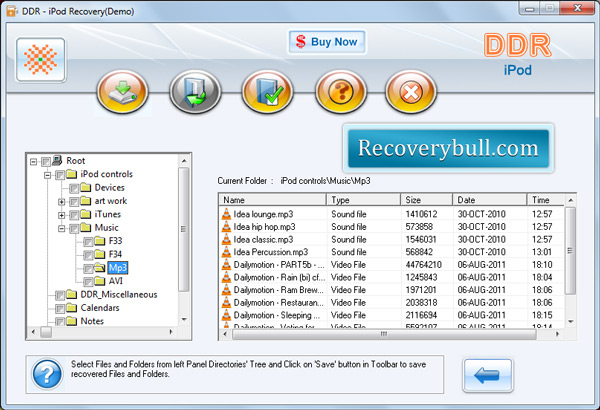The image size is (600, 410).
Task: Open the Recoverybull.com banner link
Action: (x=448, y=148)
